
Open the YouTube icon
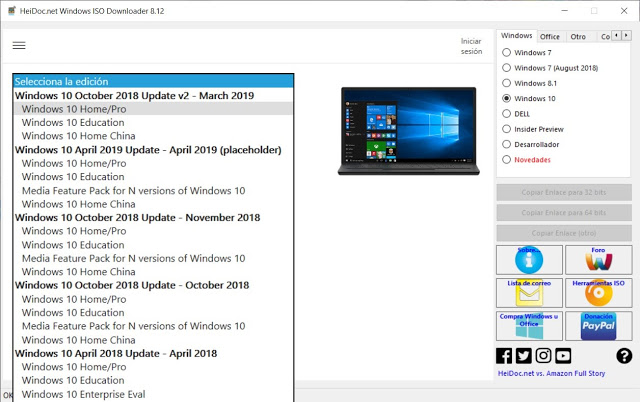[x=563, y=356]
